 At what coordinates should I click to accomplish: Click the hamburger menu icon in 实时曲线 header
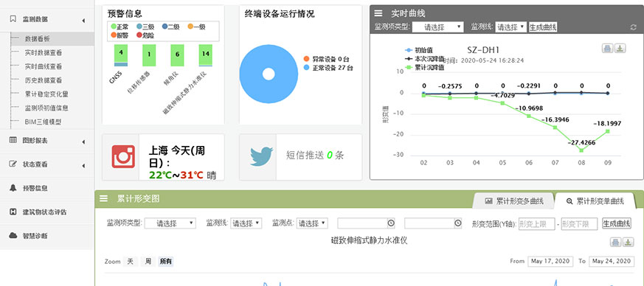(x=378, y=13)
